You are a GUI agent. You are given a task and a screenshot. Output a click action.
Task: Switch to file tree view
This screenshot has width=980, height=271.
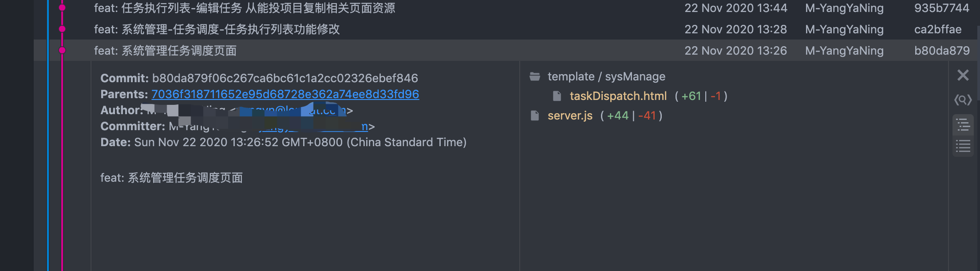point(963,125)
